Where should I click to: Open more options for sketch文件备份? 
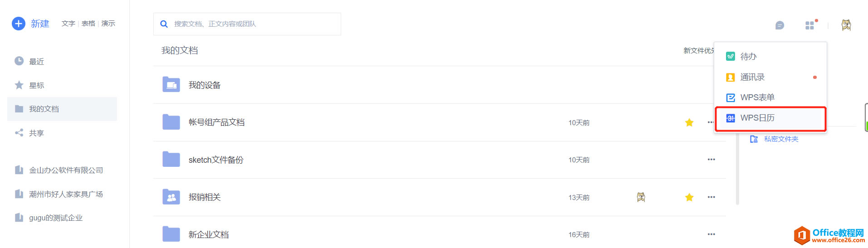711,160
